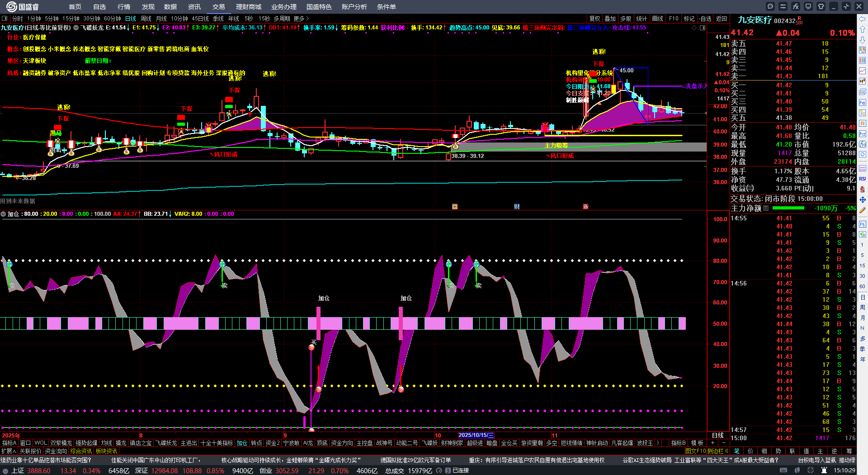Click the Guosheng Securities logo
The height and width of the screenshot is (475, 868).
23,7
